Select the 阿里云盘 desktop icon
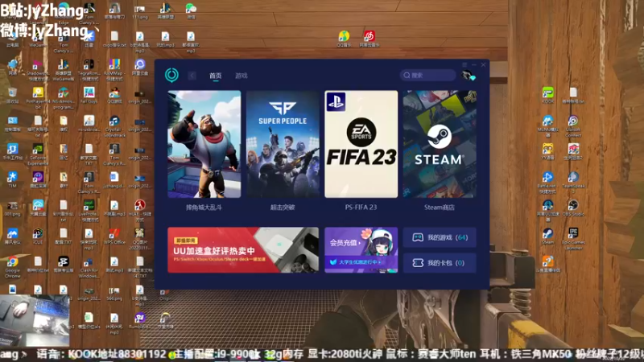The image size is (644, 362). [x=139, y=67]
